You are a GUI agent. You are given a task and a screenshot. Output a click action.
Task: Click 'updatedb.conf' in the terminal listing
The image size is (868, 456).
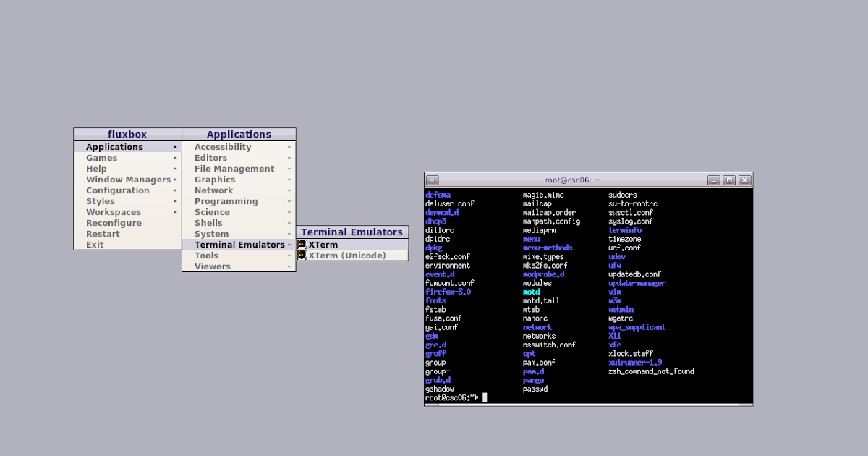(x=635, y=274)
